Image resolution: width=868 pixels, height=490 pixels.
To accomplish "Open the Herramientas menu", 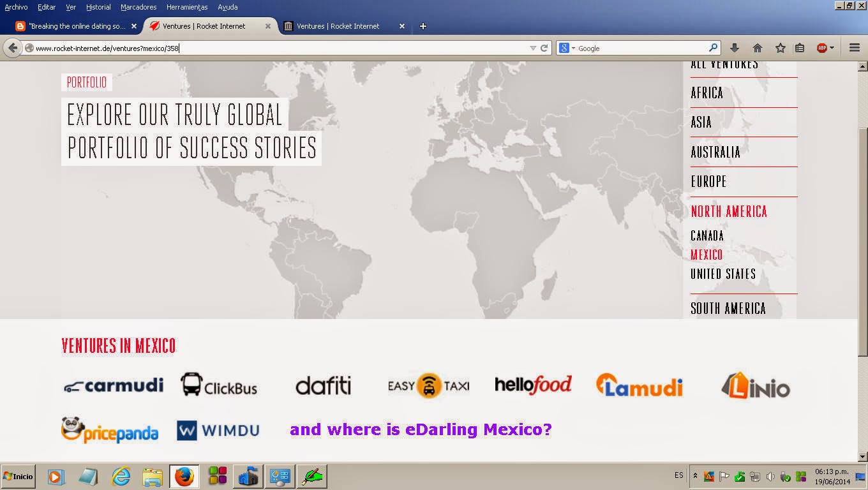I will click(187, 7).
